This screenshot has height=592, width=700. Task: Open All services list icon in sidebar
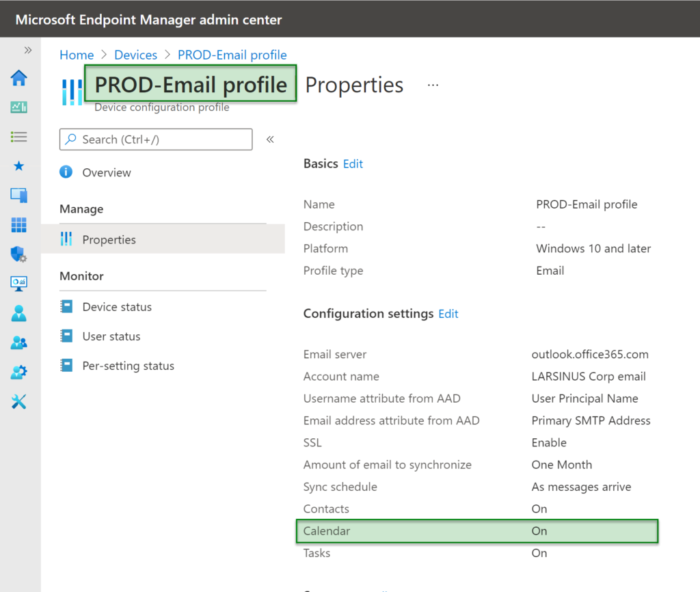click(x=18, y=137)
